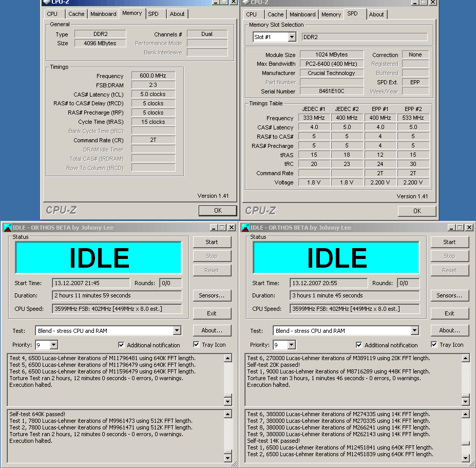The width and height of the screenshot is (476, 468).
Task: Click 'Self-test 640K passed!' log line
Action: tap(37, 414)
